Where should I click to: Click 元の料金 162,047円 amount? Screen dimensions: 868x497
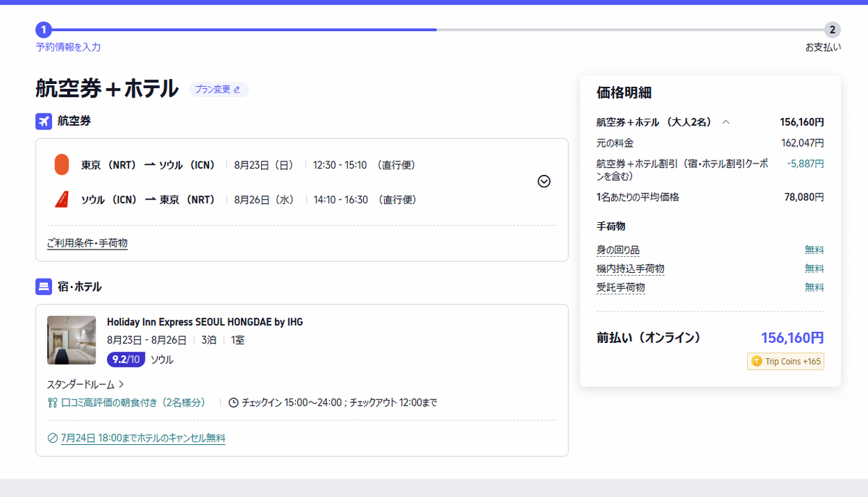point(802,143)
